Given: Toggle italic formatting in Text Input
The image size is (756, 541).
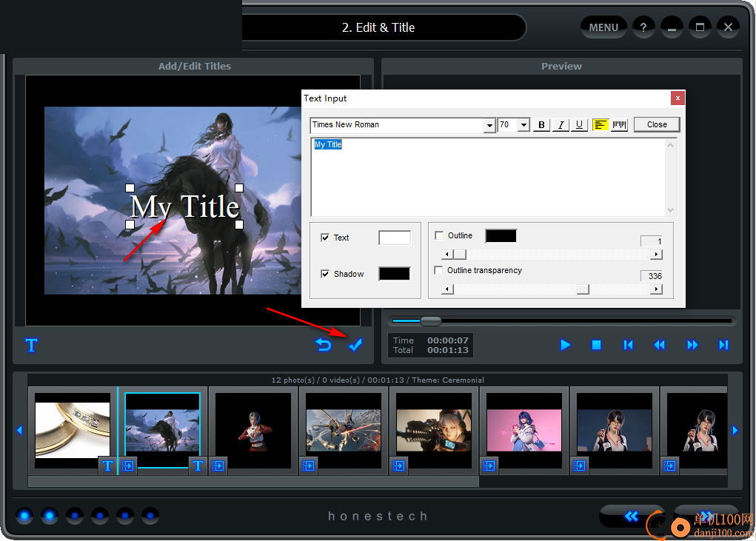Looking at the screenshot, I should point(561,125).
